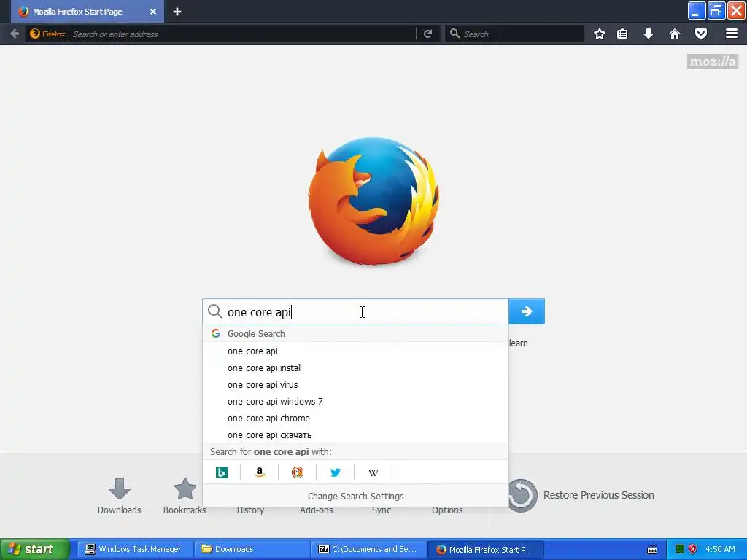
Task: Click the back arrow navigation button
Action: 15,34
